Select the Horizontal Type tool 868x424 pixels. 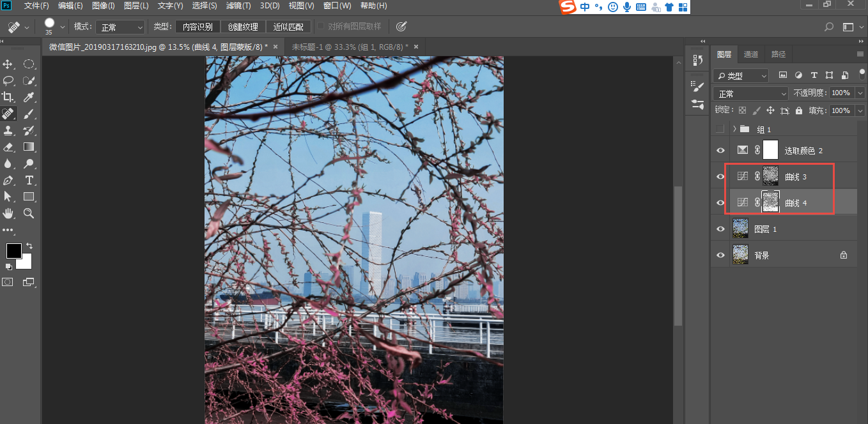tap(29, 180)
